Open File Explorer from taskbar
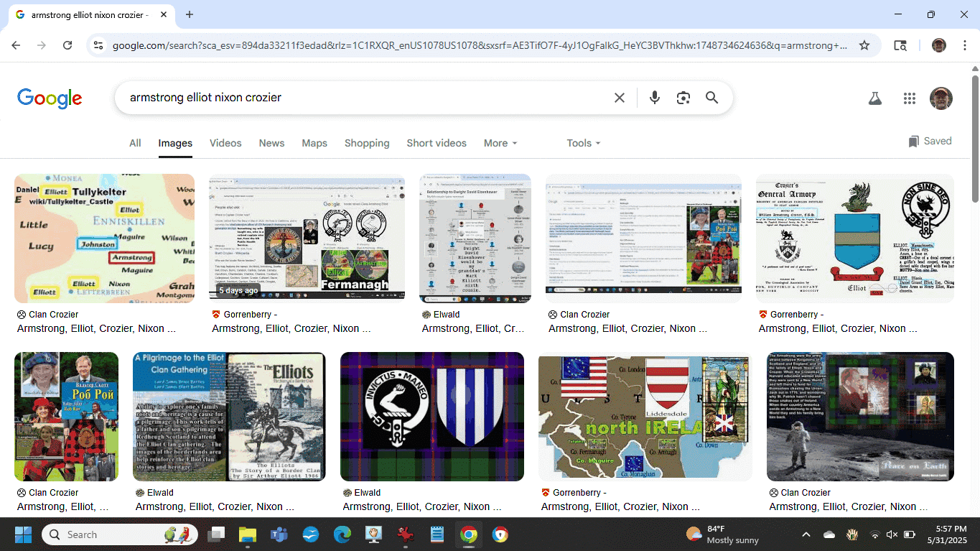Screen dimensions: 980x551 (248, 534)
